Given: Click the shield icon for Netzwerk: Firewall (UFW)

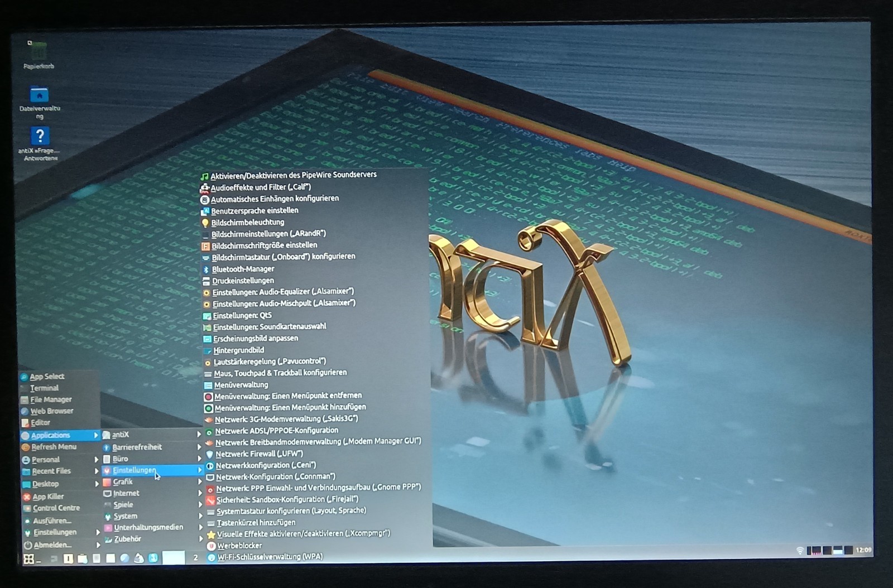Looking at the screenshot, I should (x=209, y=454).
